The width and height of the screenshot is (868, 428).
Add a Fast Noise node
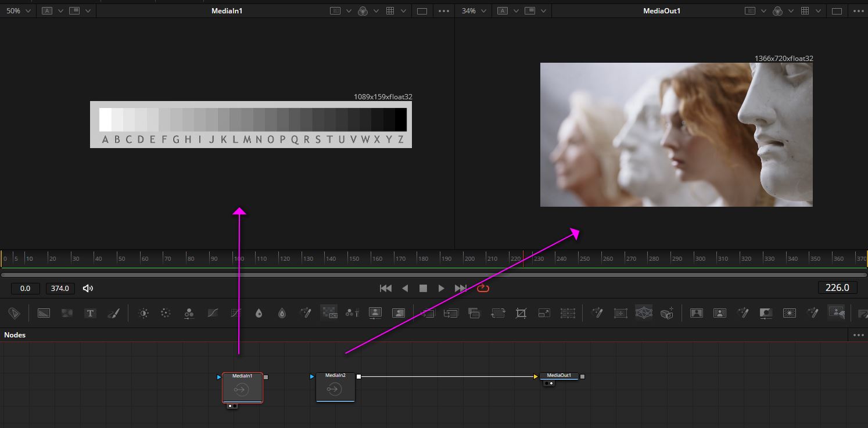(x=67, y=313)
